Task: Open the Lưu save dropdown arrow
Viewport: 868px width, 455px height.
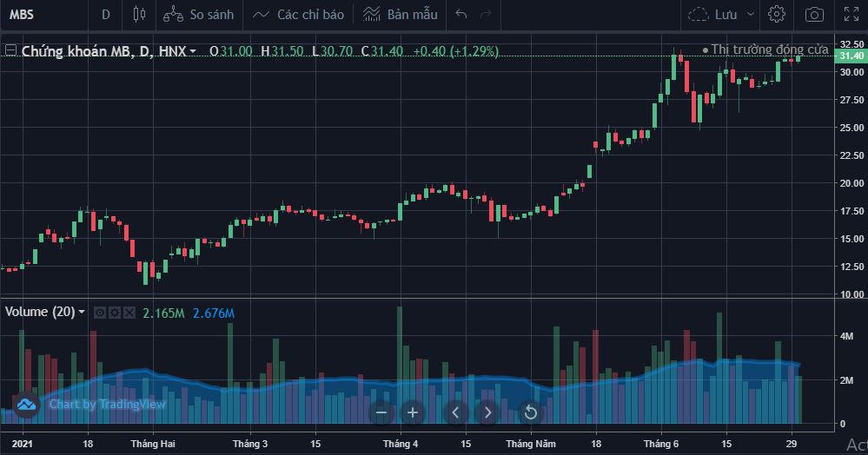Action: click(751, 14)
